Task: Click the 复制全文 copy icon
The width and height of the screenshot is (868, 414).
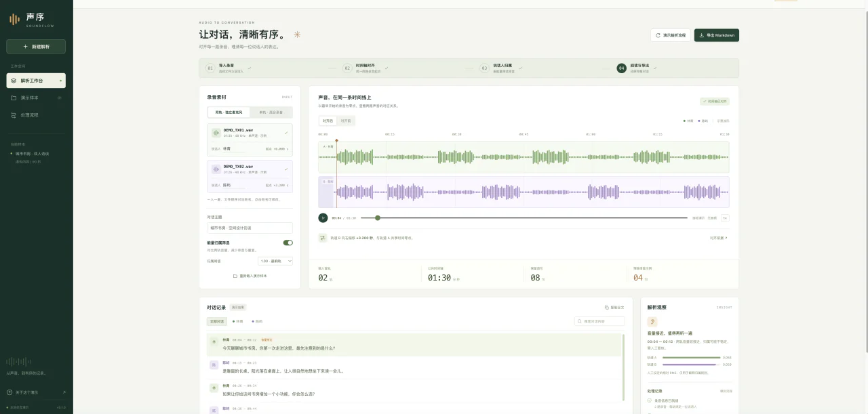Action: pos(607,307)
